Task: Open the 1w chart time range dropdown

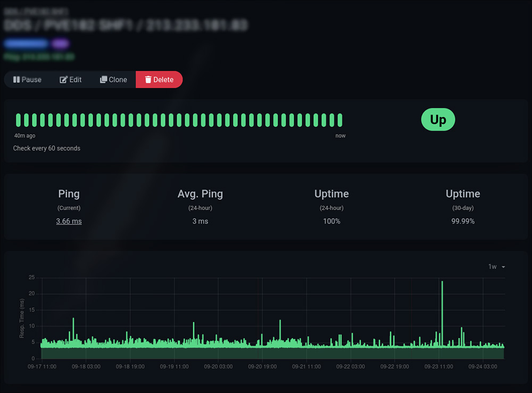Action: [496, 266]
